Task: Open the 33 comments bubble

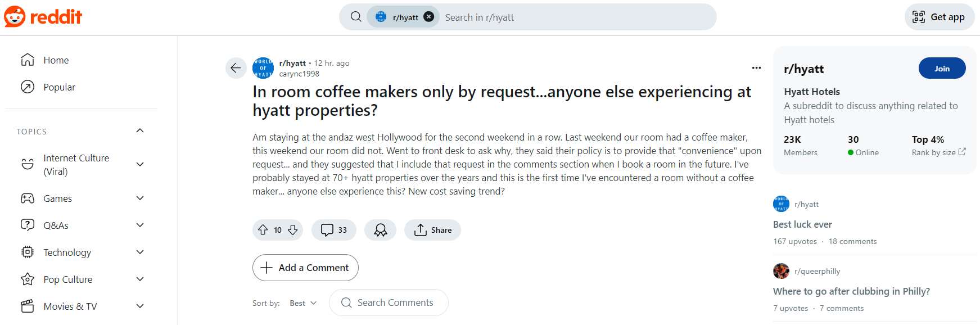Action: coord(334,230)
